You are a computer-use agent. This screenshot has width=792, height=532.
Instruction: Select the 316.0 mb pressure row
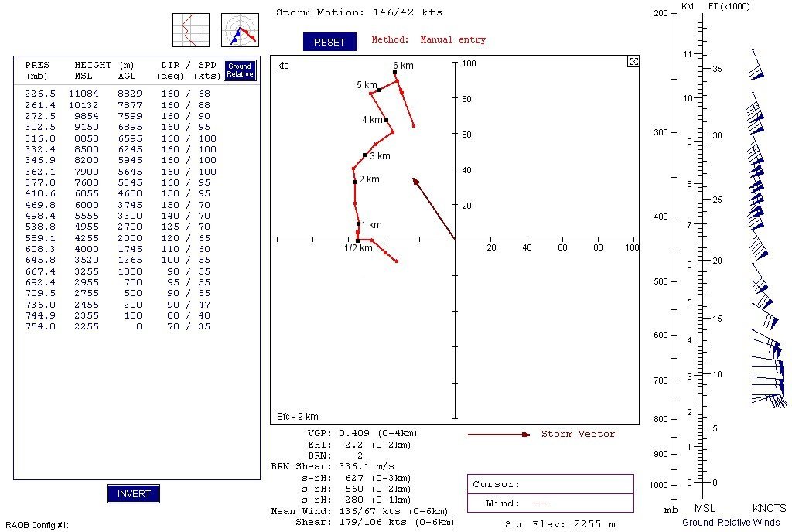point(121,138)
